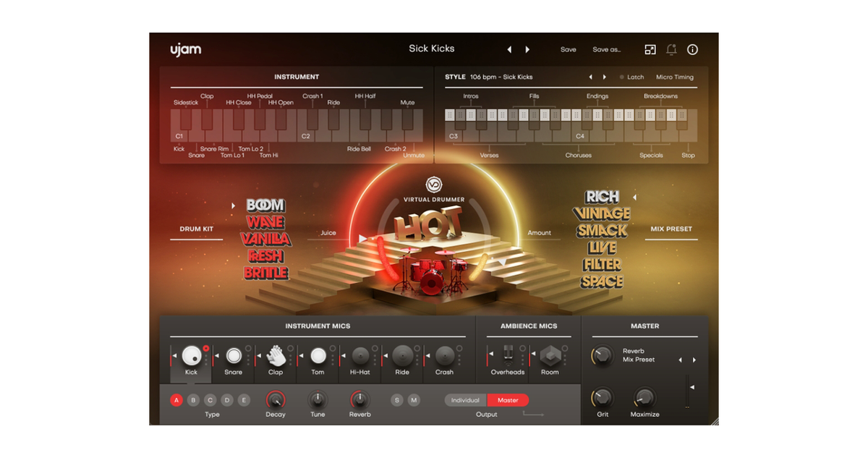
Task: Select next Reverb Mix Preset arrow
Action: tap(694, 360)
